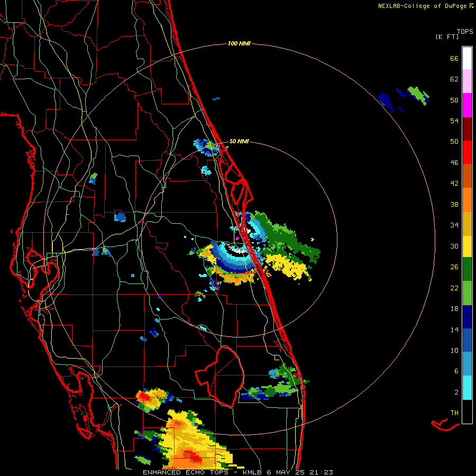Choose the light orange legend swatch
Viewport: 476px width, 476px height.
tap(467, 199)
